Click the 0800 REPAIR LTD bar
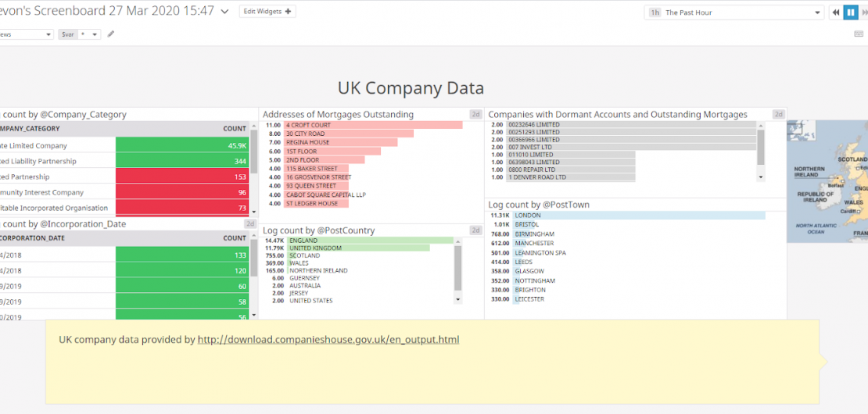Screen dimensions: 868x414 click(x=571, y=170)
